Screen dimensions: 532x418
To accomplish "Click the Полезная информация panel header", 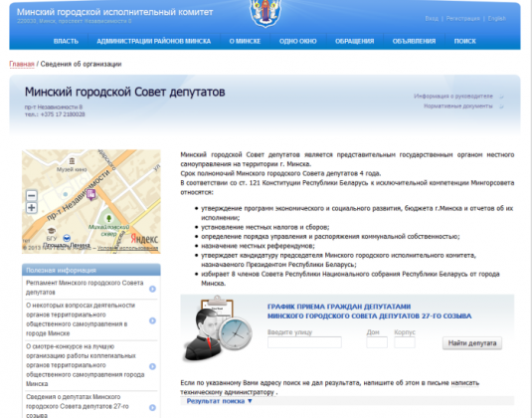I will tap(90, 270).
